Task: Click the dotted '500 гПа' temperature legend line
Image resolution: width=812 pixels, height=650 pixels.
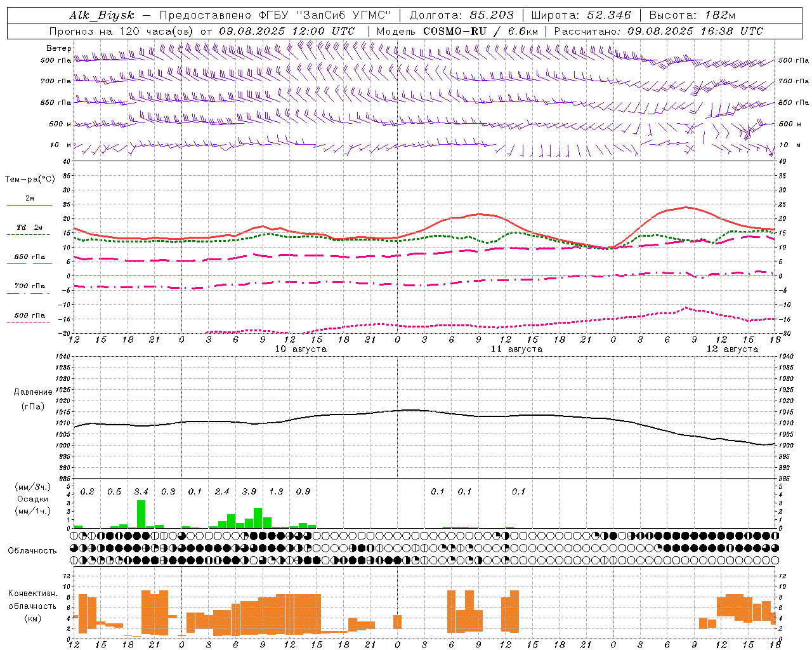Action: tap(29, 322)
